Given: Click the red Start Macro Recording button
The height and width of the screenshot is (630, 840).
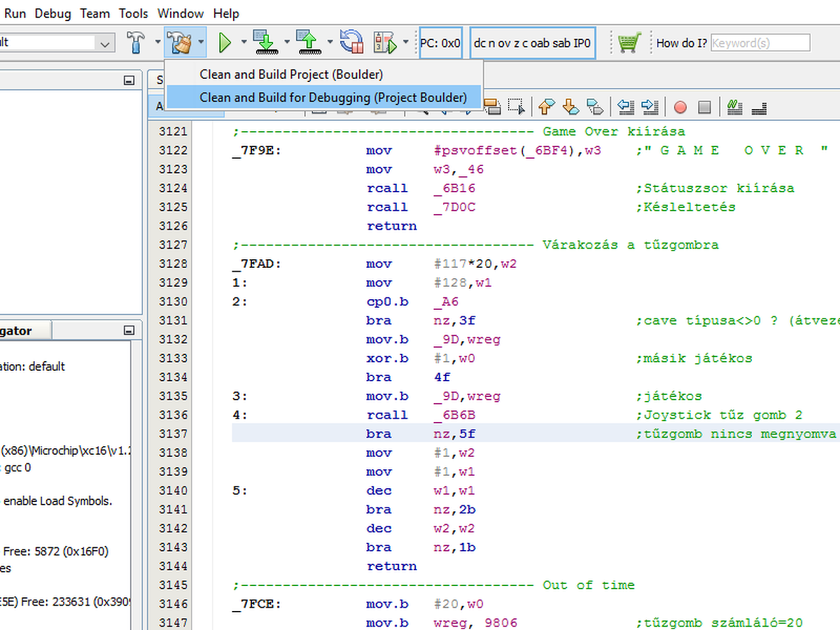Looking at the screenshot, I should point(681,107).
